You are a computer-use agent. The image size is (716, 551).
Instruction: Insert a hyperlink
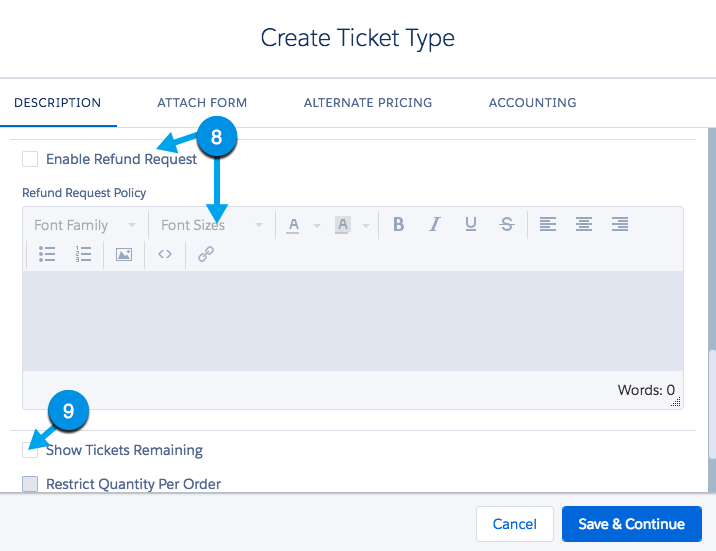click(x=206, y=254)
